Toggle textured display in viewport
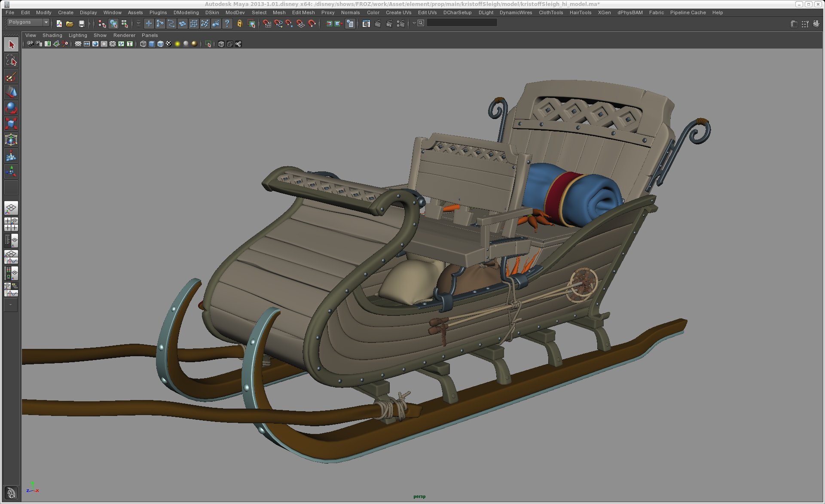 pos(169,44)
